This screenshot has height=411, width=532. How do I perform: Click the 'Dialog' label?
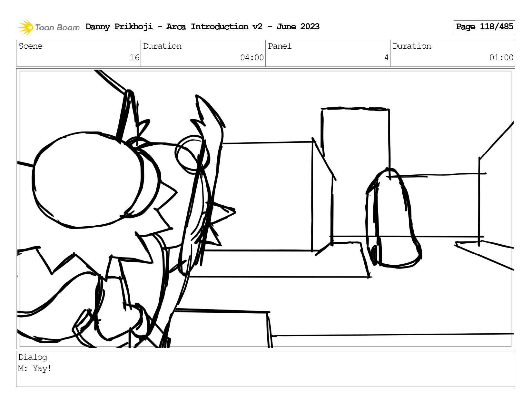pos(33,357)
